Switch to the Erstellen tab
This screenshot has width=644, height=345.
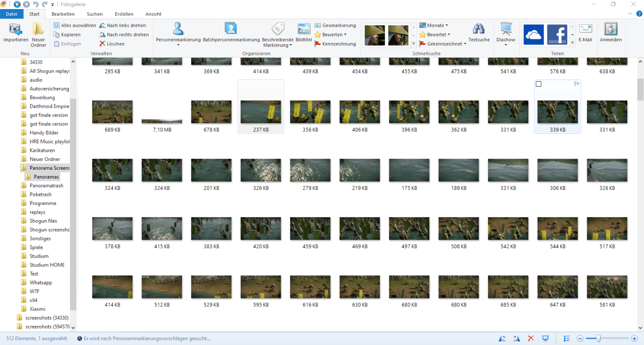click(124, 14)
